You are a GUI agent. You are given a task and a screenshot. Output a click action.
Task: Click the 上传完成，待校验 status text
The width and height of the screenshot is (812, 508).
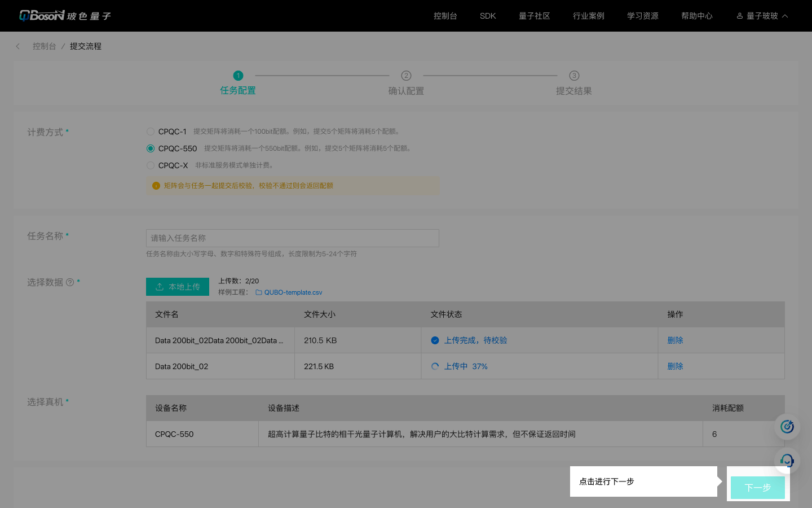pos(476,340)
